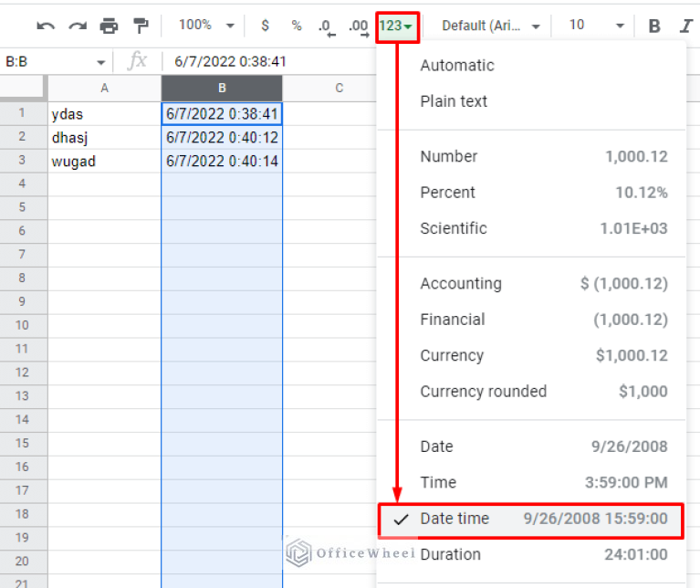Click the Redo arrow icon
Screen dimensions: 700x588
point(78,26)
